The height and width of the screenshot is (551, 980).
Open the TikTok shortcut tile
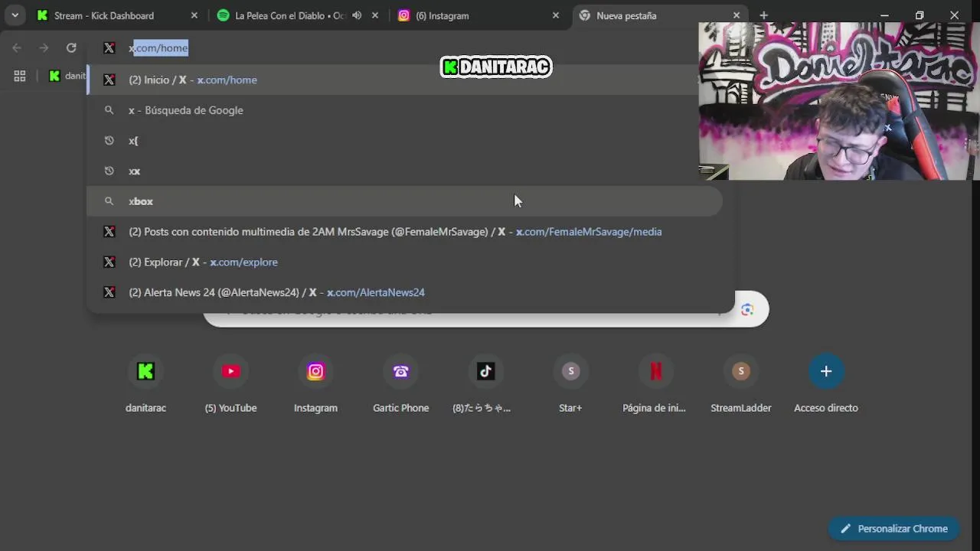coord(485,385)
